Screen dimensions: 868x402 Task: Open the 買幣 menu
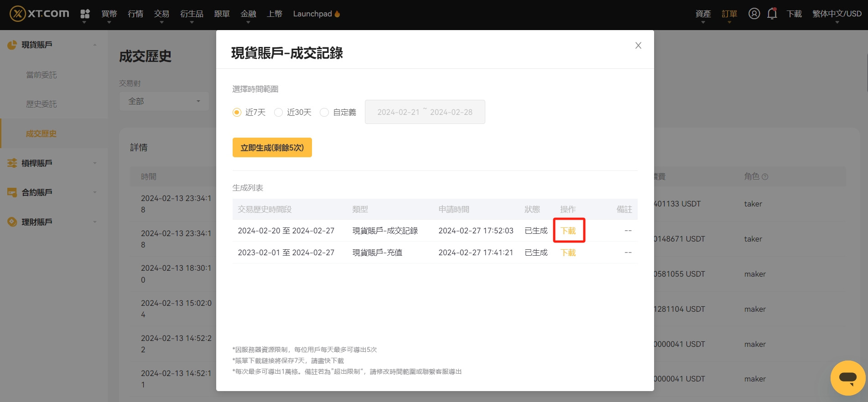[x=109, y=14]
